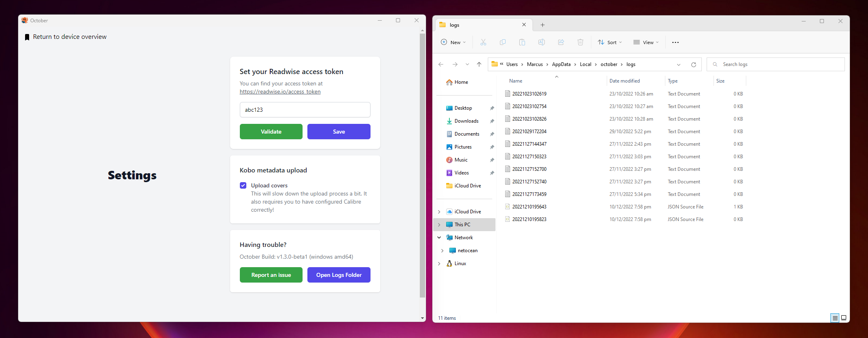This screenshot has height=338, width=868.
Task: Click the scroll down arrow in October window
Action: click(422, 318)
